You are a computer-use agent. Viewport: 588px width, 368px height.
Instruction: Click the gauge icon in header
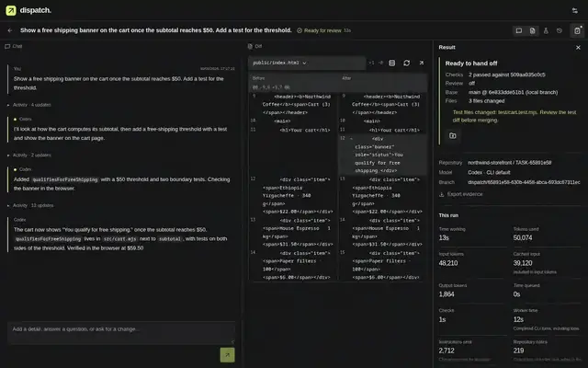(560, 30)
